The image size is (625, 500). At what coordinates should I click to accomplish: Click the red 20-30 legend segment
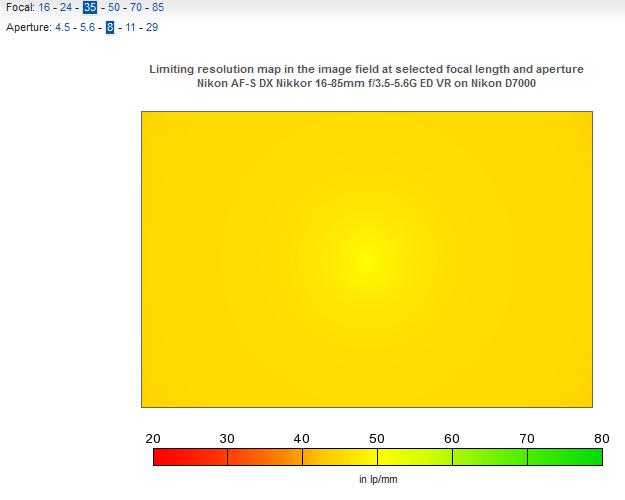pos(191,457)
